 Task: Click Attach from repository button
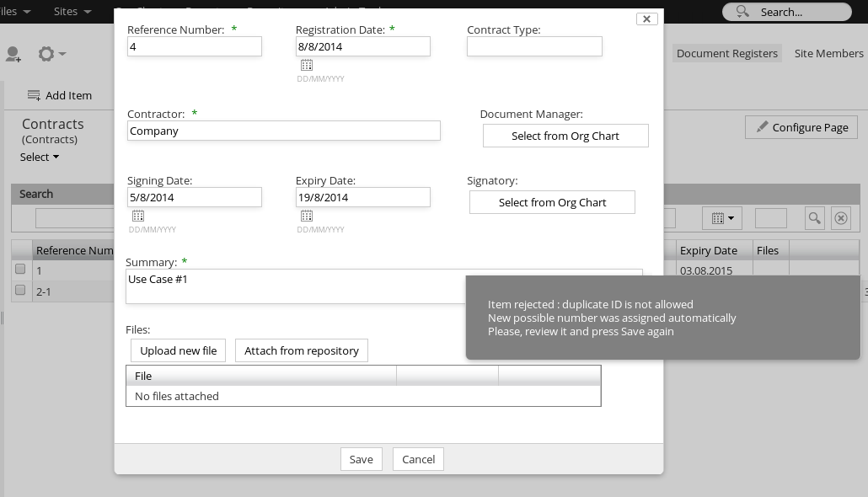click(x=302, y=350)
